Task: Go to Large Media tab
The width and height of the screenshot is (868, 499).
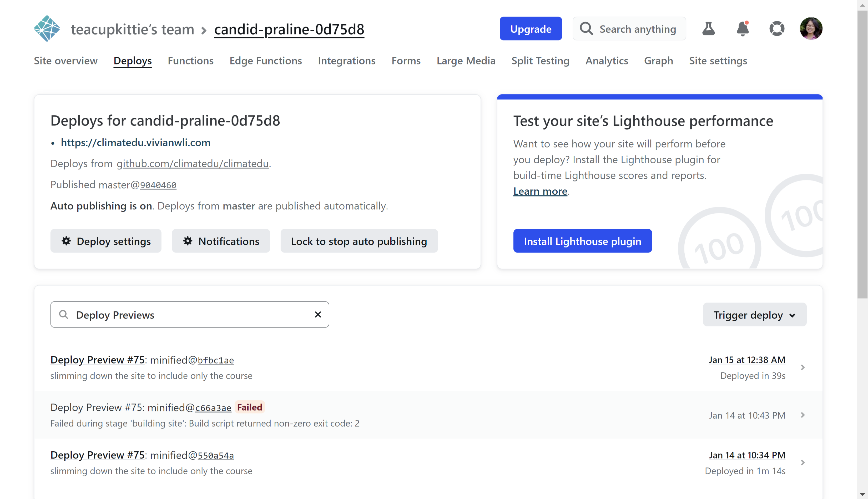Action: pos(466,61)
